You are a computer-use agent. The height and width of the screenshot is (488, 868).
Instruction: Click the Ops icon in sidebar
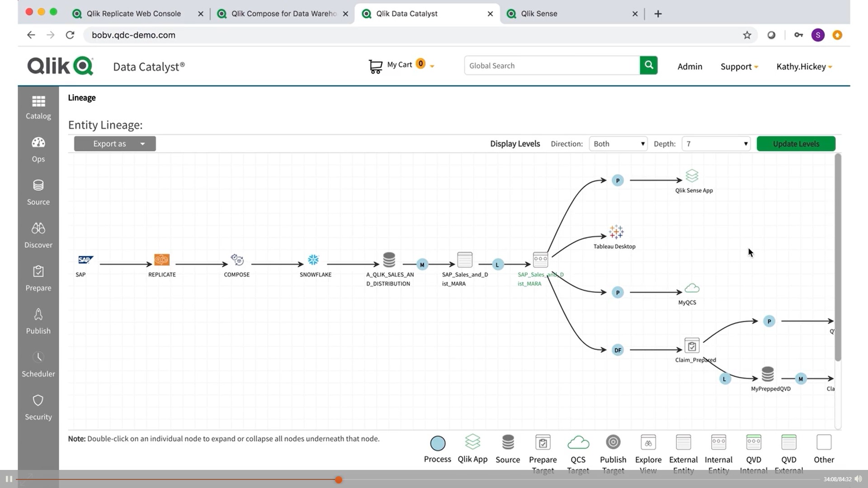point(38,148)
